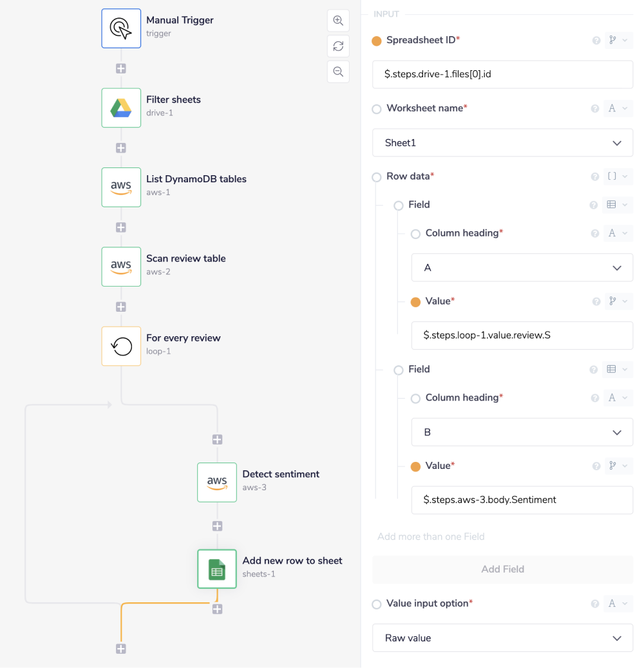Toggle the Spreadsheet ID orange radio indicator

coord(377,41)
